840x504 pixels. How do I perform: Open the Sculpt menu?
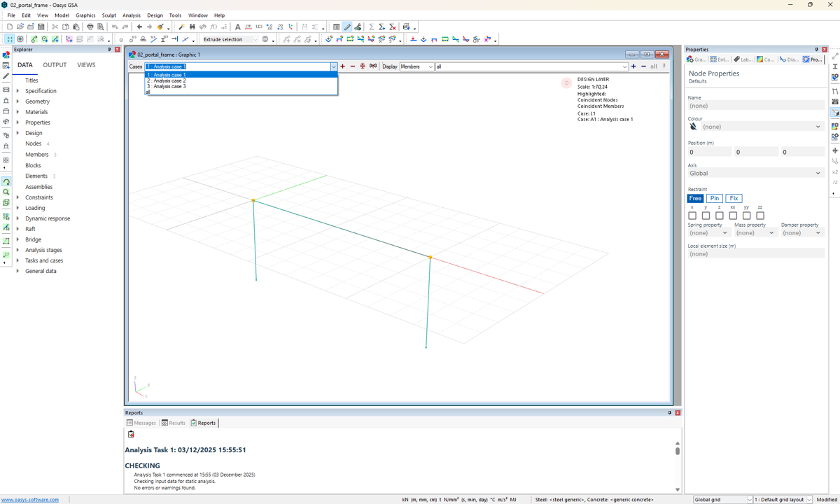(x=109, y=15)
